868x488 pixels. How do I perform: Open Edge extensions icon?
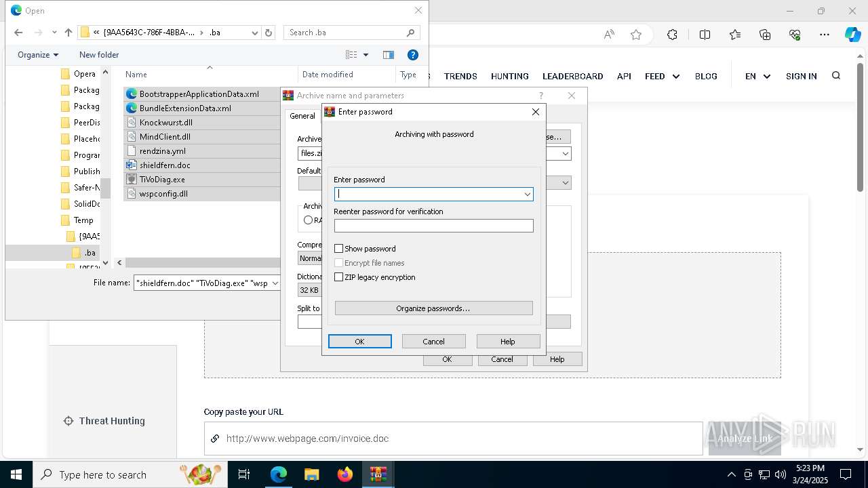point(672,35)
